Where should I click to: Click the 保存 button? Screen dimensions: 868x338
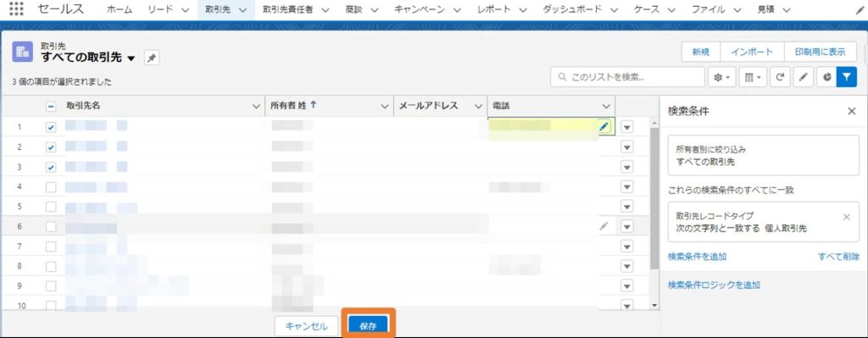(368, 326)
